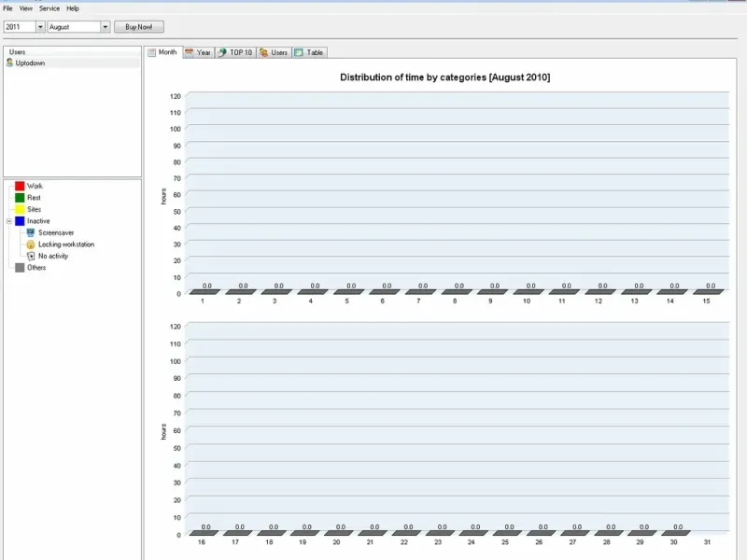Click the year field showing 2011
Viewport: 747px width, 560px height.
20,27
